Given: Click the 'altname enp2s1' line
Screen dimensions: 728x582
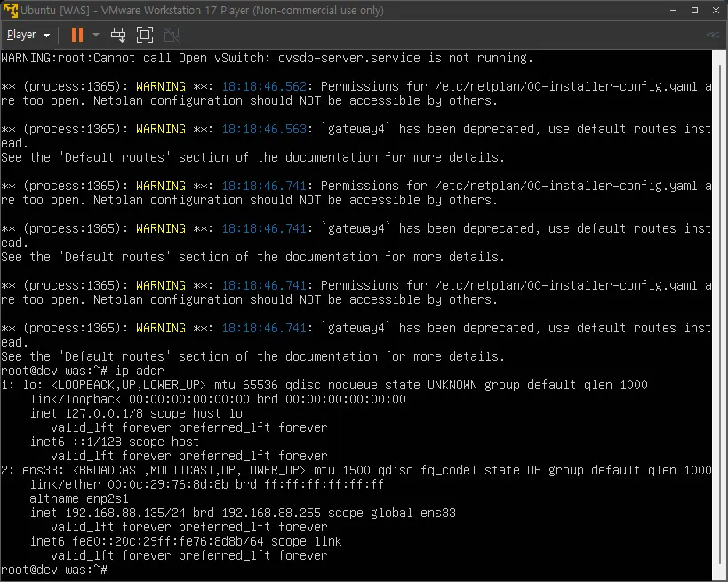Looking at the screenshot, I should 79,499.
